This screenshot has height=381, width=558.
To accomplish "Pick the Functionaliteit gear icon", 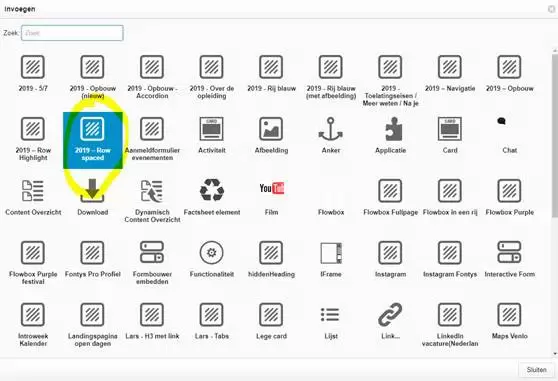I will 211,253.
